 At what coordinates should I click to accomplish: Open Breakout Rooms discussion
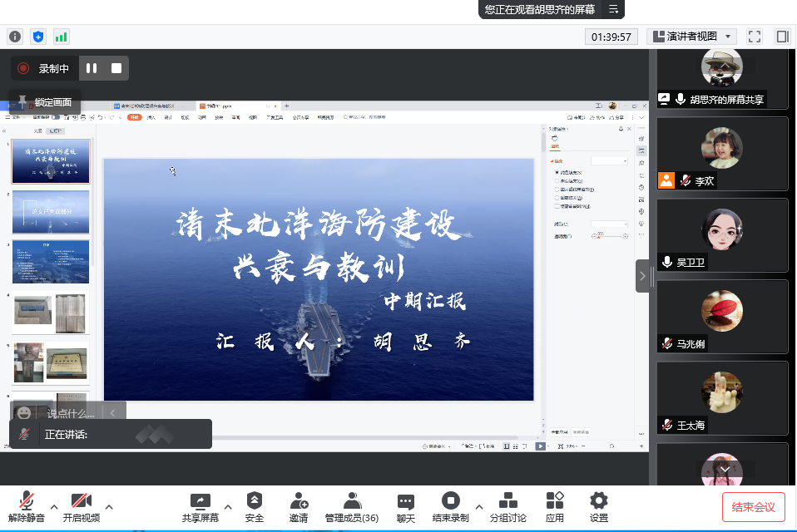click(507, 501)
